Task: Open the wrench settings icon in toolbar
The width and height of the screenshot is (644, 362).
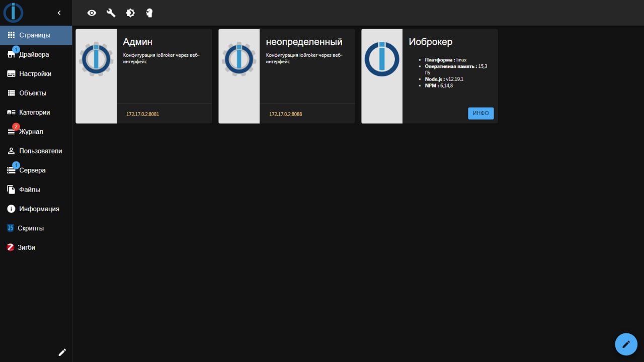Action: pyautogui.click(x=111, y=13)
